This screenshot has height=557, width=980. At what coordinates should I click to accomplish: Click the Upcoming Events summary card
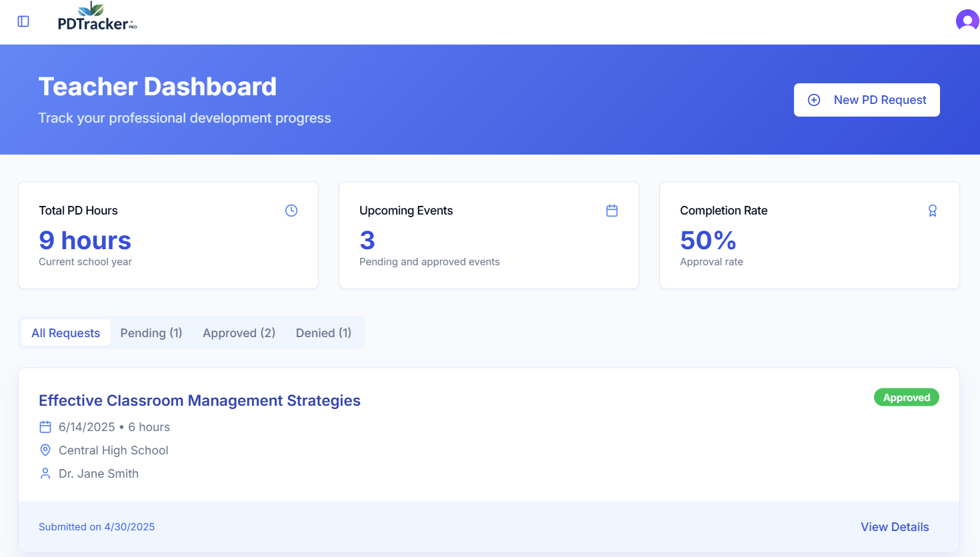pos(489,235)
